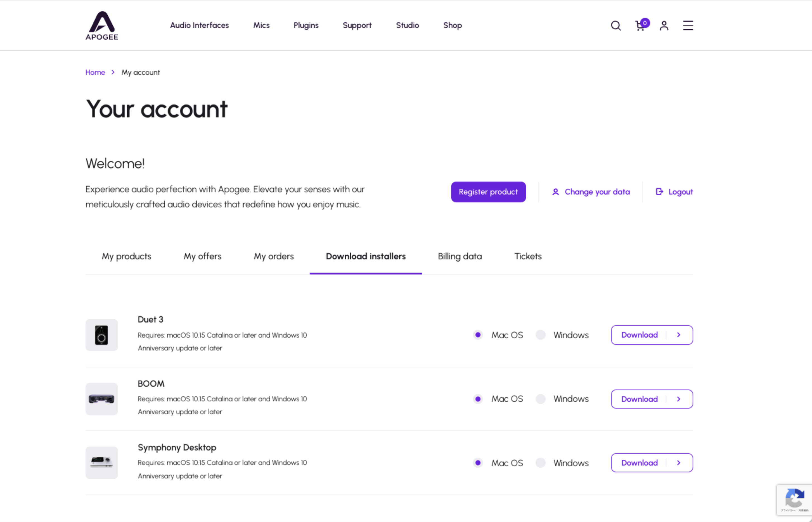Click the BOOM product thumbnail
Viewport: 812px width, 522px height.
(101, 399)
